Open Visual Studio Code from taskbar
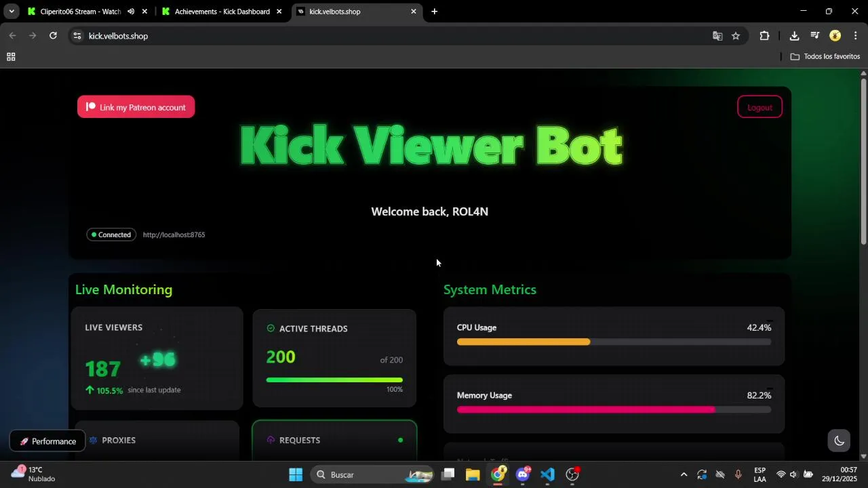 tap(548, 474)
